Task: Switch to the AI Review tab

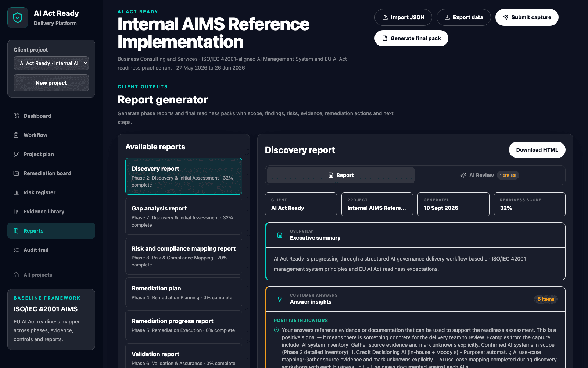Action: point(490,175)
